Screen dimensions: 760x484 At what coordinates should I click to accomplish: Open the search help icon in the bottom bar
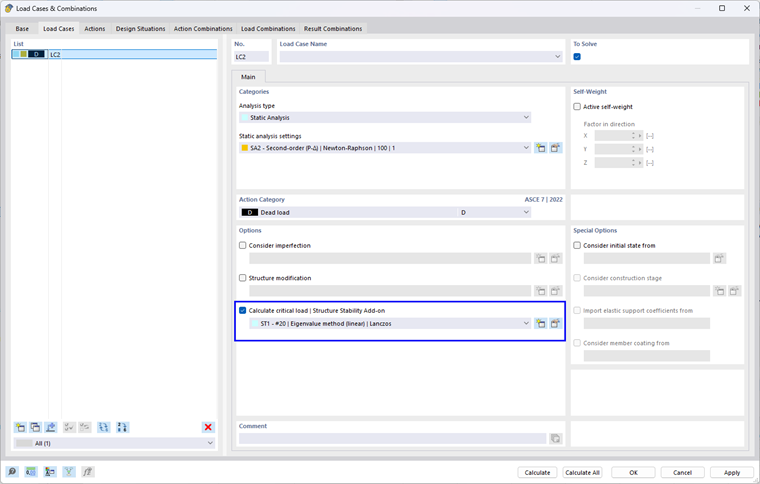pyautogui.click(x=12, y=471)
